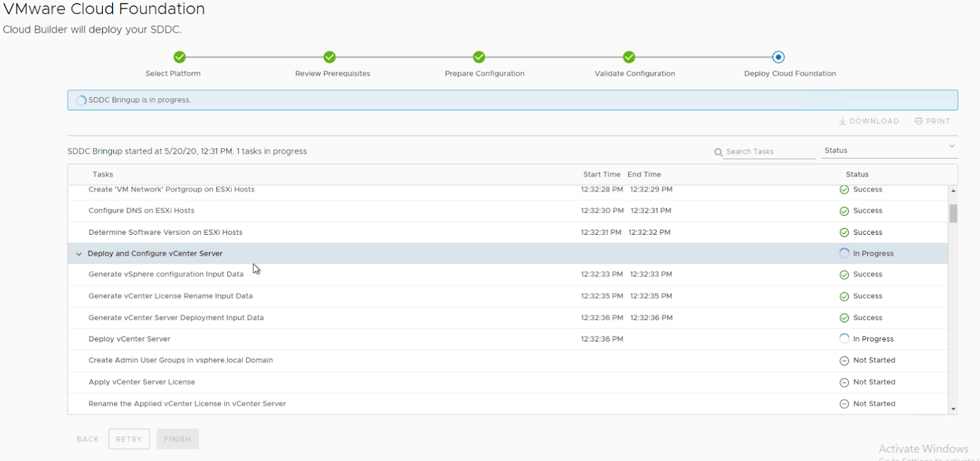Image resolution: width=980 pixels, height=461 pixels.
Task: Select 'Generate vSphere configuration Input Data' task
Action: (x=508, y=275)
